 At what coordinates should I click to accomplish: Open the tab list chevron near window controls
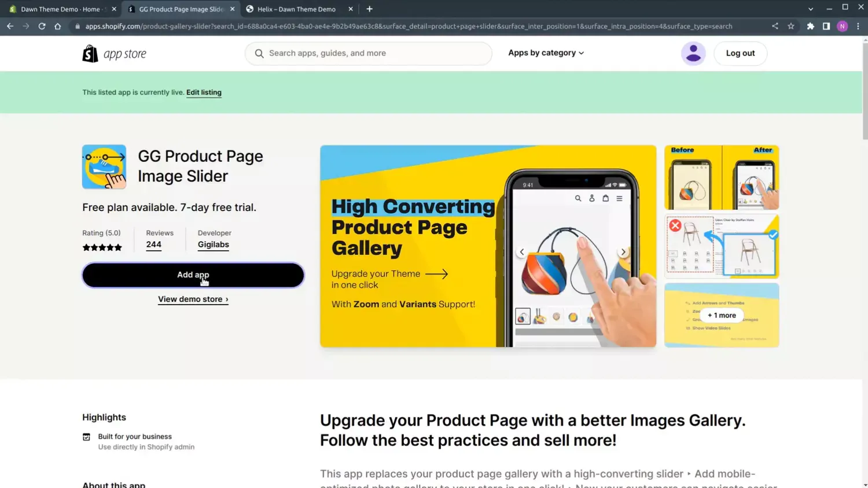point(810,9)
